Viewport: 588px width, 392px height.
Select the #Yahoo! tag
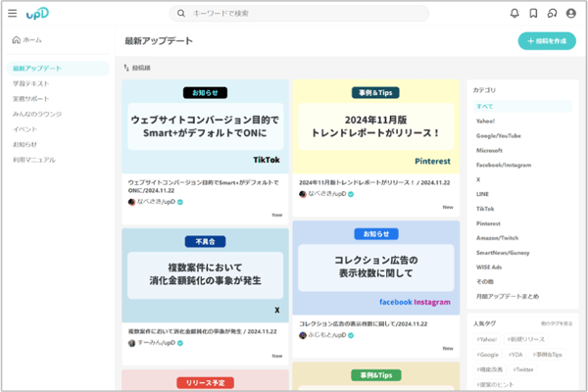(x=487, y=339)
